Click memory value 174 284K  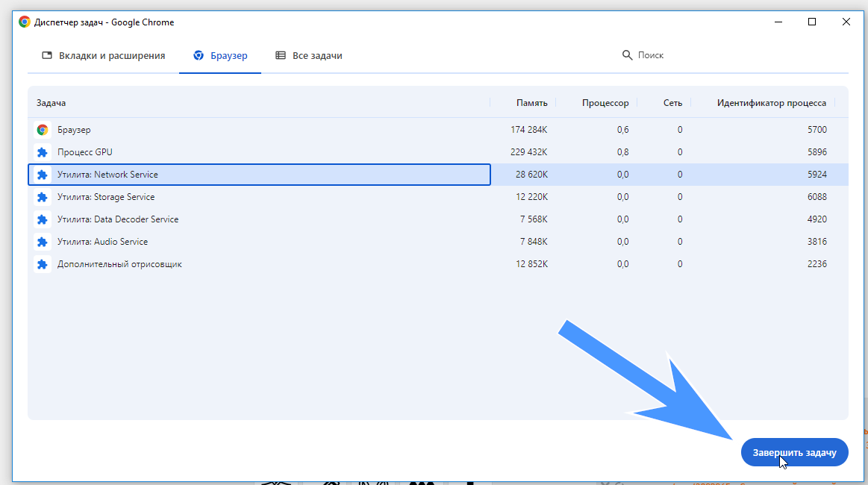pyautogui.click(x=528, y=130)
